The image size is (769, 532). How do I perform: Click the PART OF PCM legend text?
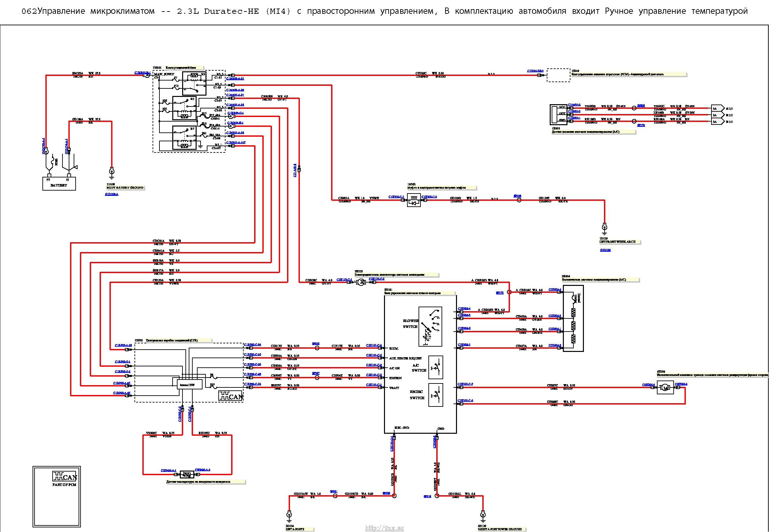[64, 485]
